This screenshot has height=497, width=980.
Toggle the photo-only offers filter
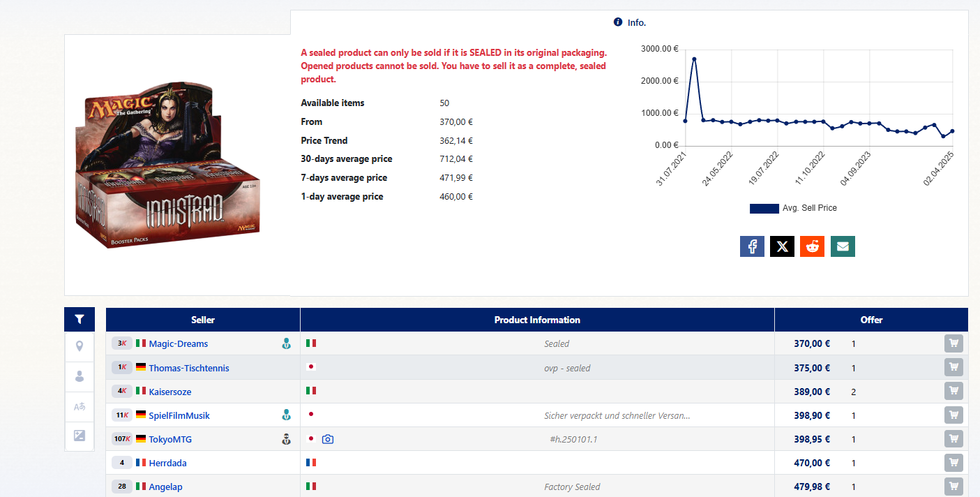tap(80, 436)
